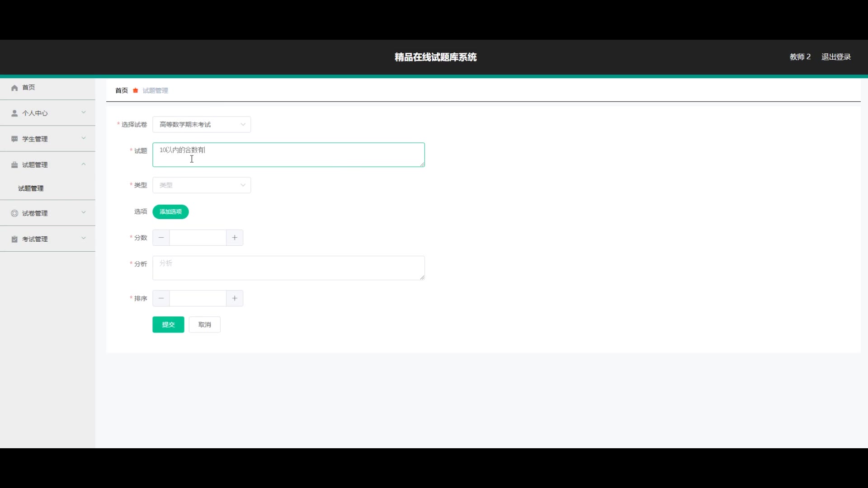Screen dimensions: 868x488
Task: Click the 个人中心 person icon
Action: [14, 113]
